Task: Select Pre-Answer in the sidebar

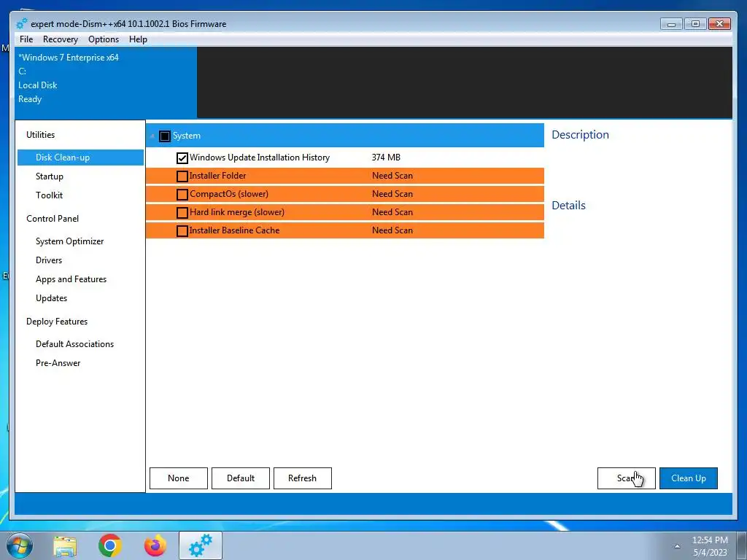Action: click(x=58, y=363)
